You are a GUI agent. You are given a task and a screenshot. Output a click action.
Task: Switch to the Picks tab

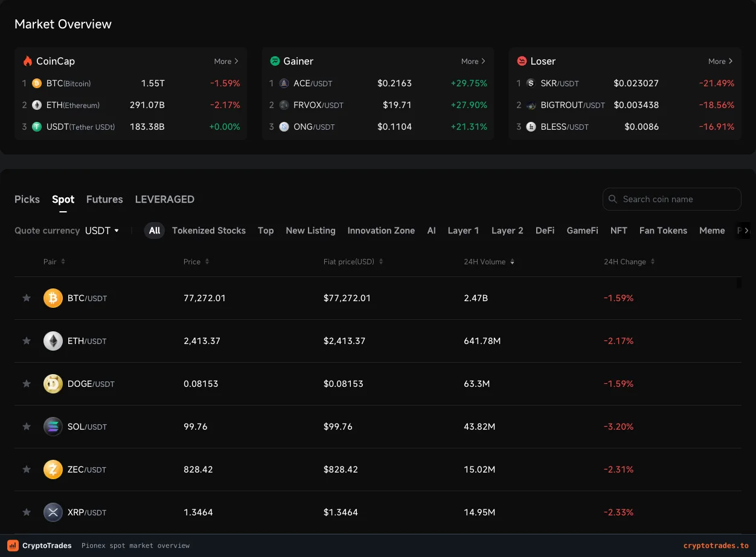tap(27, 199)
